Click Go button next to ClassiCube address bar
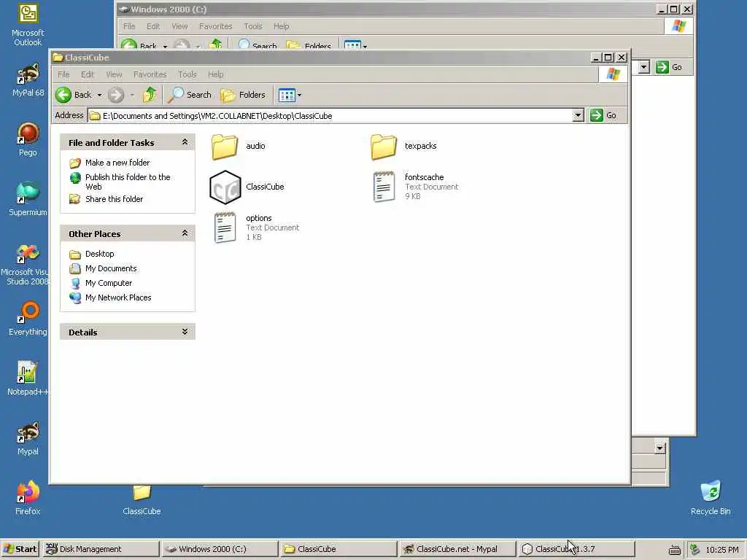The width and height of the screenshot is (747, 560). (603, 115)
